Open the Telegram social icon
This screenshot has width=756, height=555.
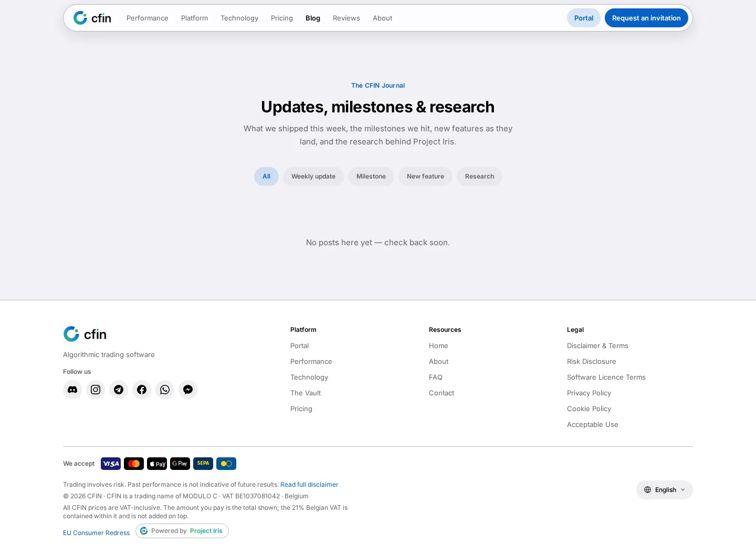click(x=119, y=390)
